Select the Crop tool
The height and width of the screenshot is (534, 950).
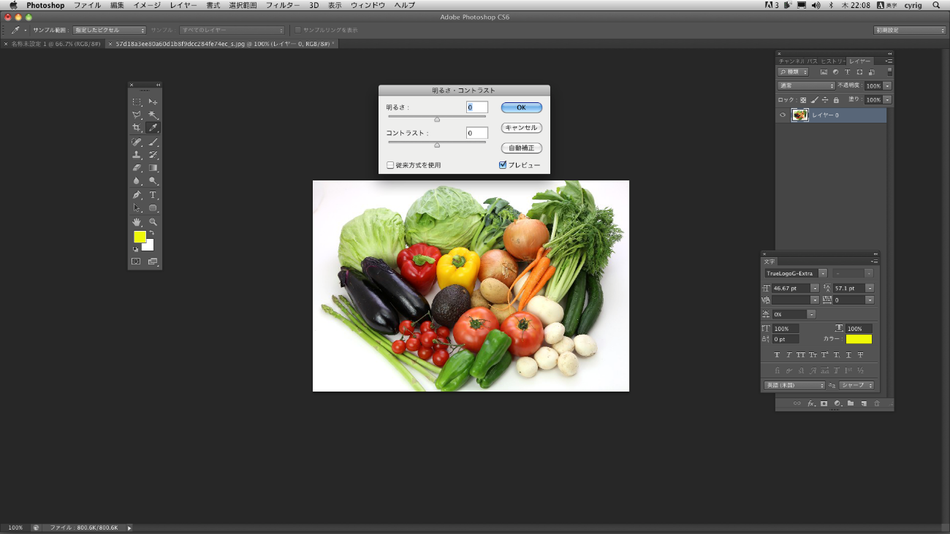coord(137,128)
